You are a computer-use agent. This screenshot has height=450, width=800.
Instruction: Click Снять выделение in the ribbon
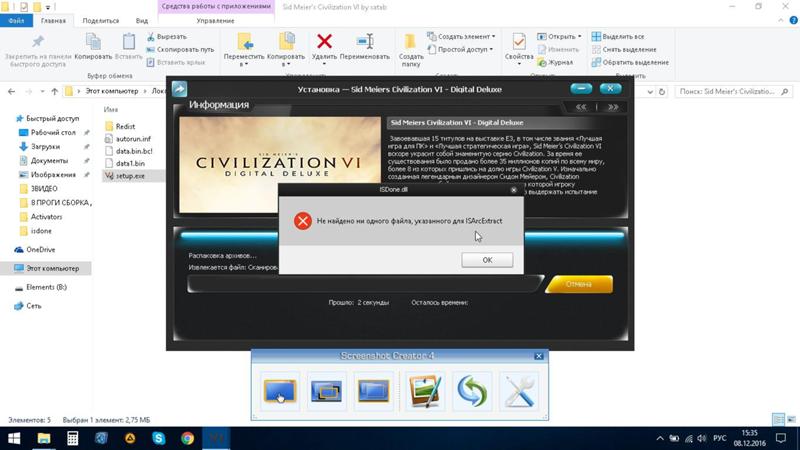623,49
